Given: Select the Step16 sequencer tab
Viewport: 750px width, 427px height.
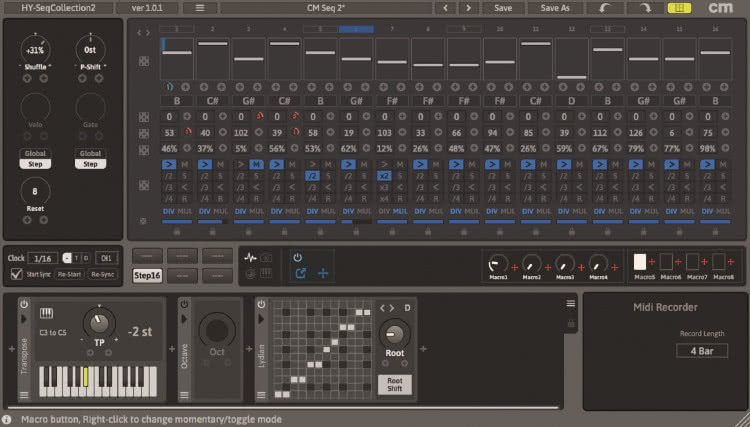Looking at the screenshot, I should point(148,274).
